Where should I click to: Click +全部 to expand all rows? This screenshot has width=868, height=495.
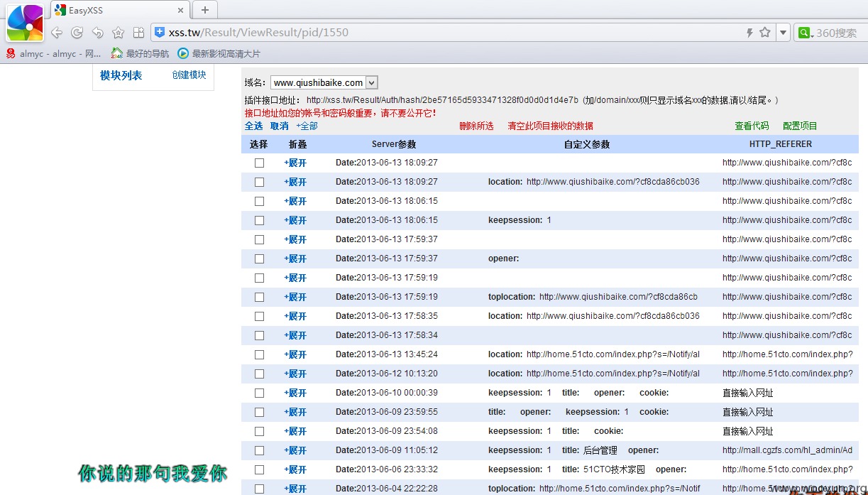click(307, 126)
